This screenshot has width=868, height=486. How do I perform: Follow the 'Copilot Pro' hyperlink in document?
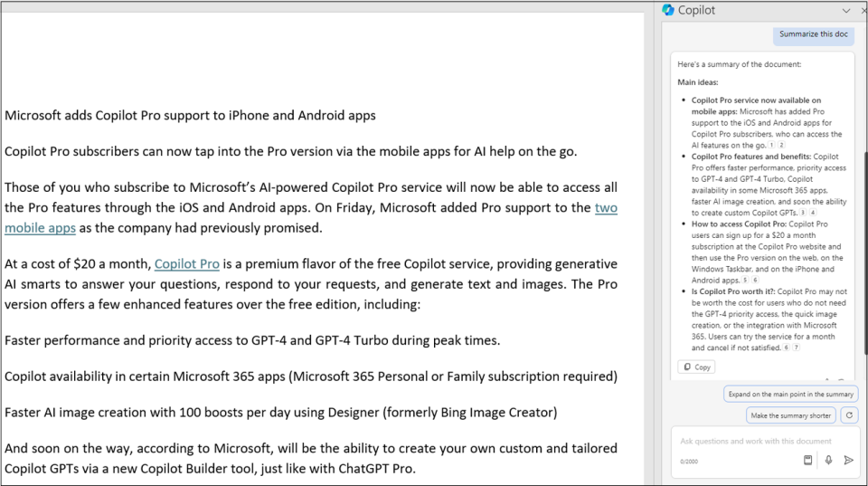(186, 263)
